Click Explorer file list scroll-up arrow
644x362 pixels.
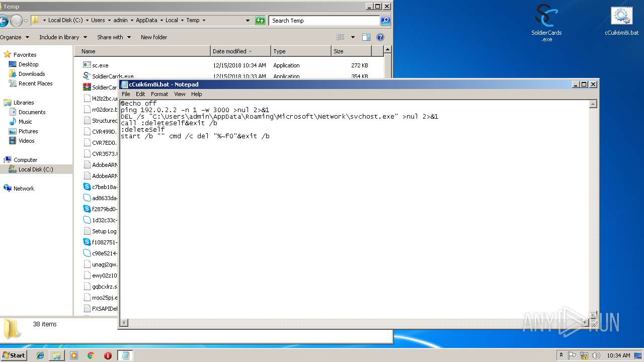(387, 50)
